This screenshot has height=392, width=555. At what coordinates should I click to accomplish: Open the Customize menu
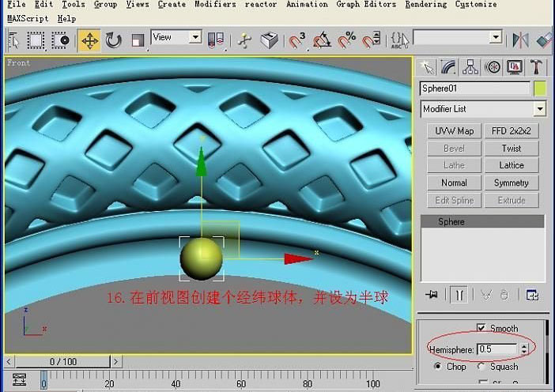(x=476, y=5)
